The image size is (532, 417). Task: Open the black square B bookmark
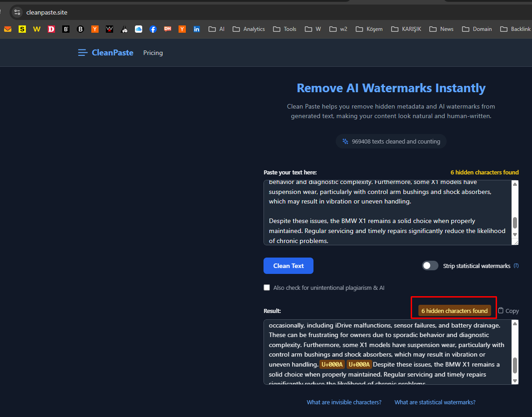(66, 29)
